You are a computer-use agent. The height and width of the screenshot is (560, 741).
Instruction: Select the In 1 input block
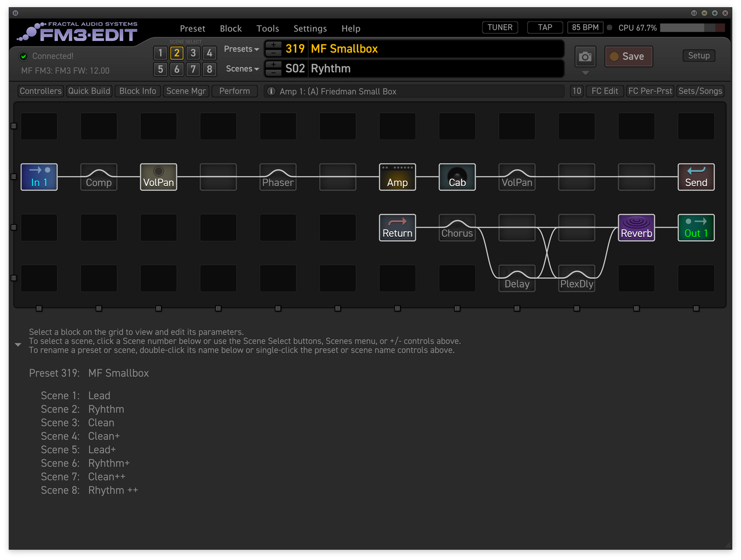pos(39,177)
